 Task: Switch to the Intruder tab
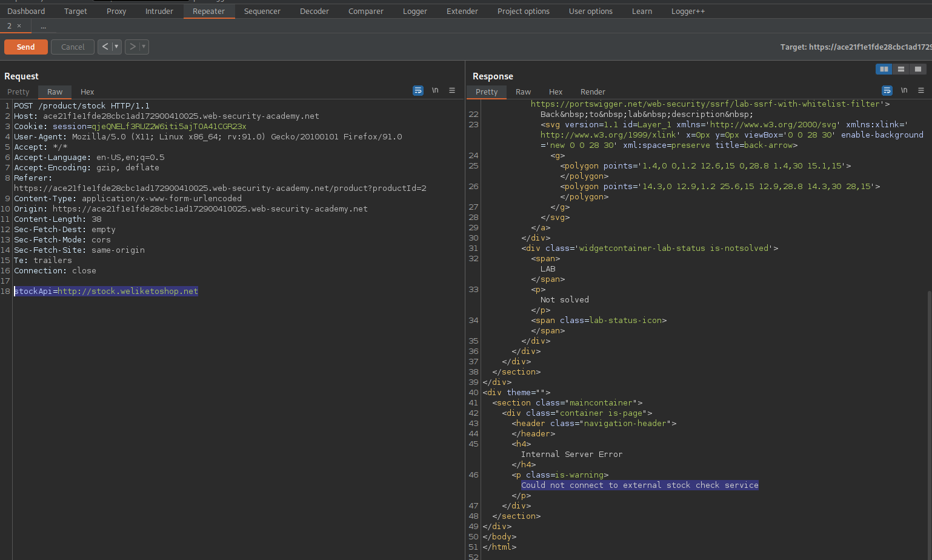pos(159,12)
